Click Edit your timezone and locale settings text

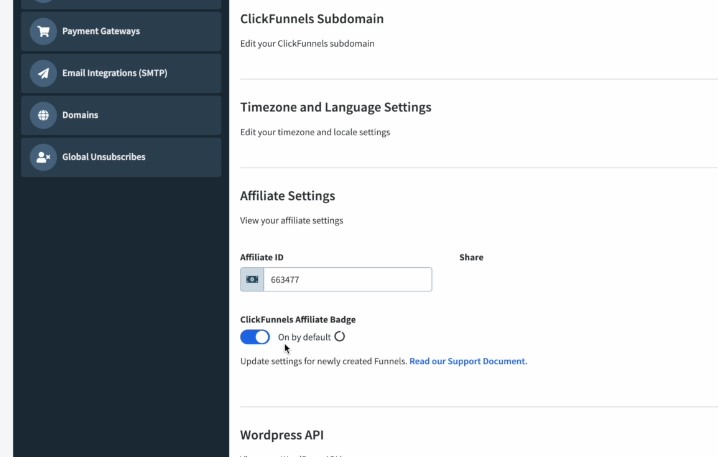pos(315,132)
